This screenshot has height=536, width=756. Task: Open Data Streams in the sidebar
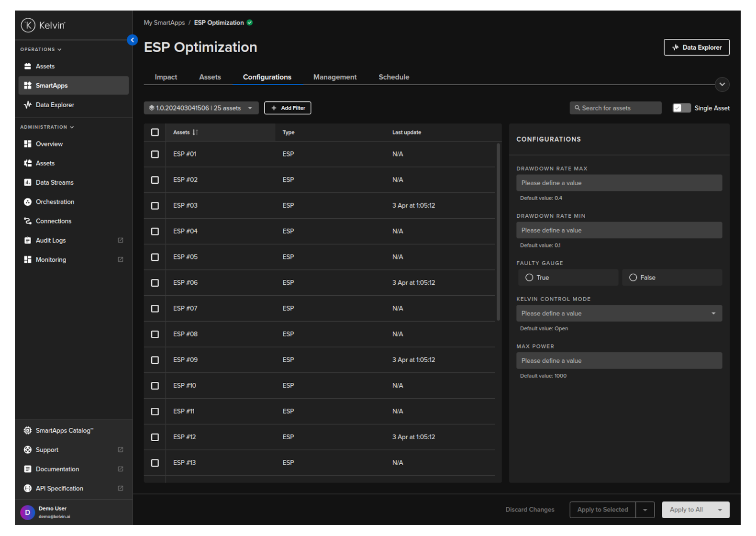[54, 182]
